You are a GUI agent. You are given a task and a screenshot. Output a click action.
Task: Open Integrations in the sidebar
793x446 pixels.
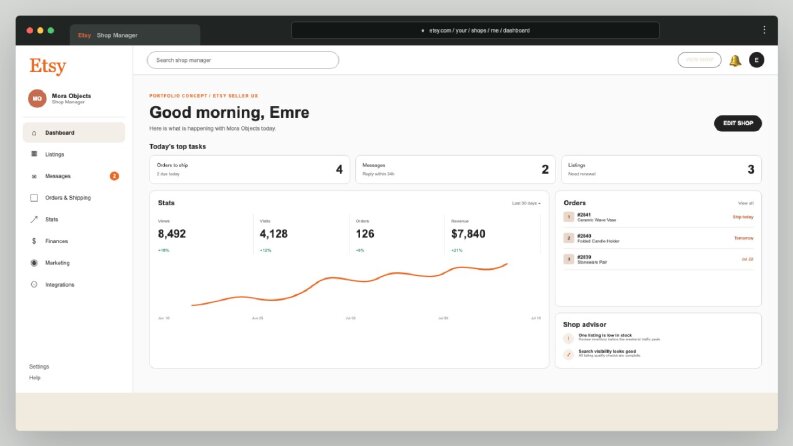point(74,285)
